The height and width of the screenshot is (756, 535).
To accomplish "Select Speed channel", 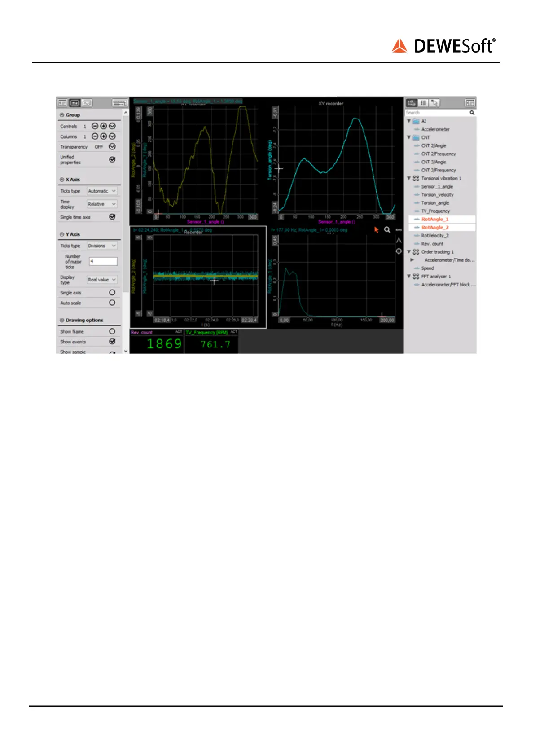I will click(427, 268).
